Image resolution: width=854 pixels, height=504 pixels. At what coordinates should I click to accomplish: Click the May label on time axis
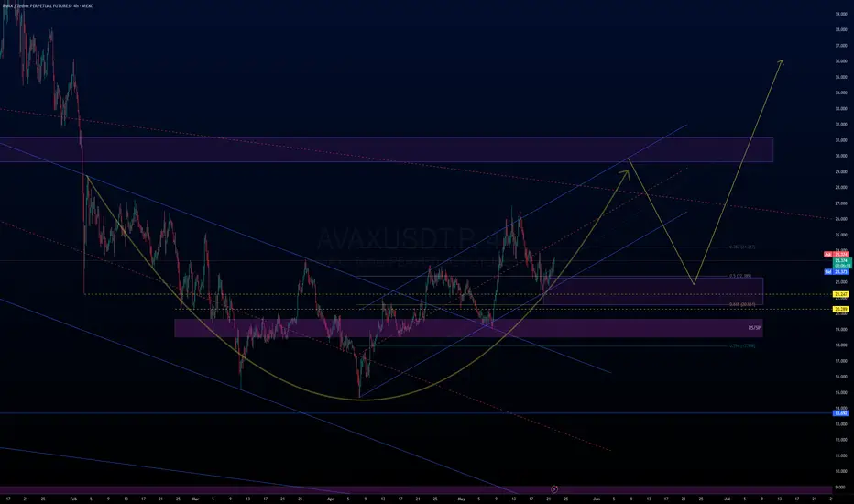[x=461, y=499]
